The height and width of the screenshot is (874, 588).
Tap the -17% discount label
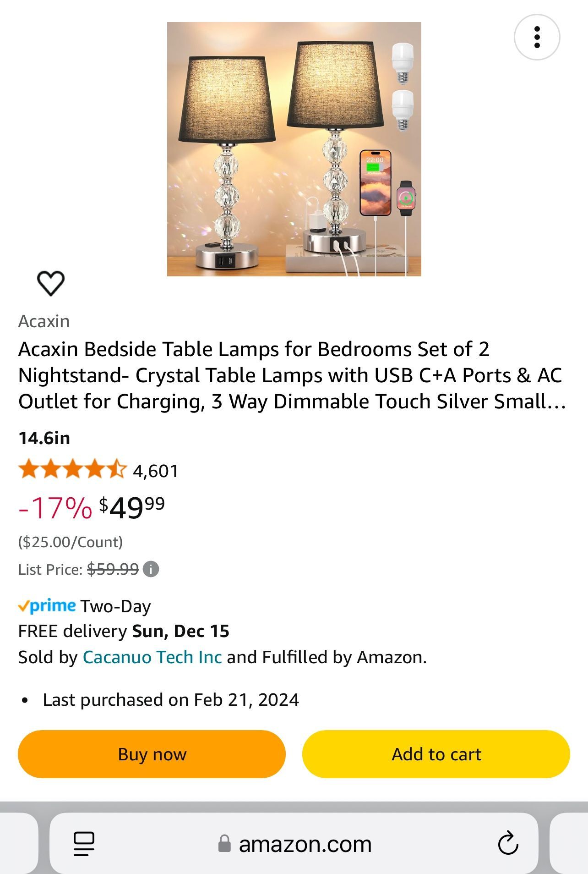click(x=55, y=508)
